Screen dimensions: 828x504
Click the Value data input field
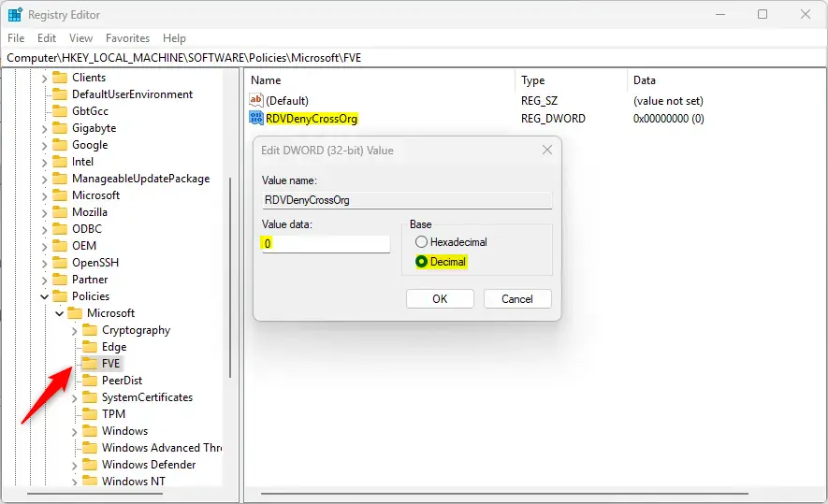pos(326,243)
